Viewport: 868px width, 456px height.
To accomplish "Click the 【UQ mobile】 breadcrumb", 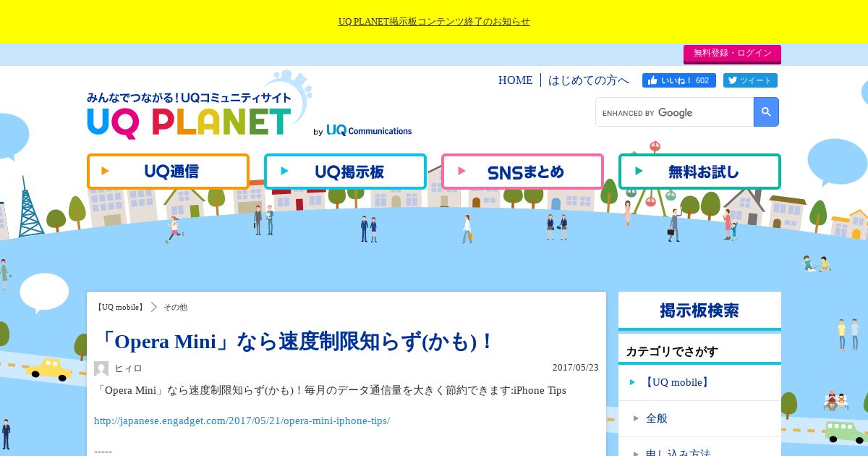I will pos(119,307).
